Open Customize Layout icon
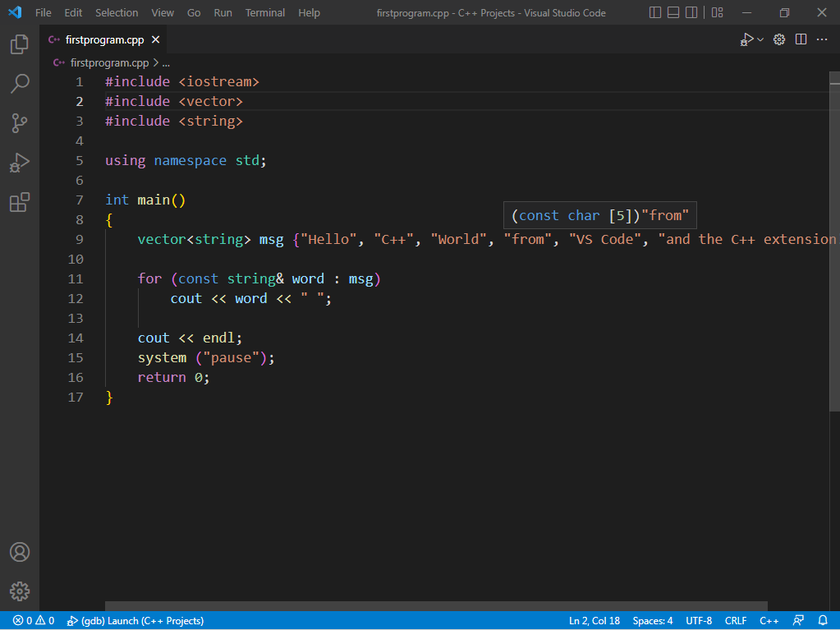840x630 pixels. (718, 12)
